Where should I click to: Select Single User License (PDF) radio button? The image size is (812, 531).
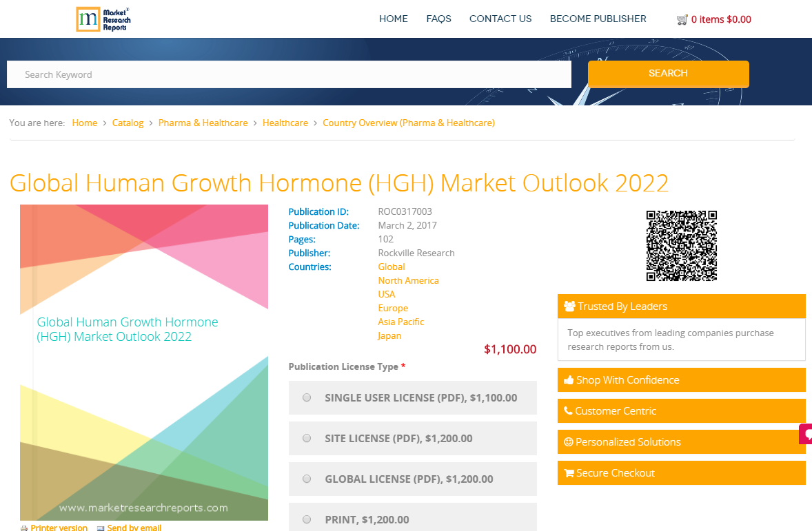click(307, 397)
